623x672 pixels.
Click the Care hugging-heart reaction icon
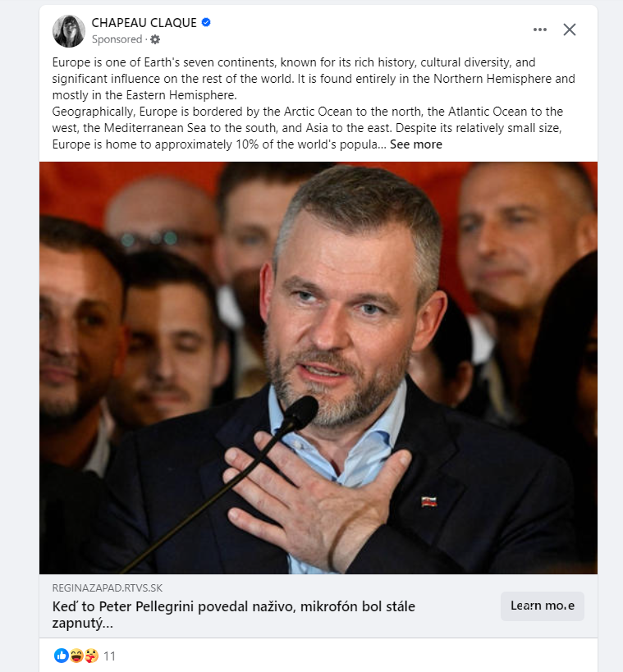pos(91,656)
